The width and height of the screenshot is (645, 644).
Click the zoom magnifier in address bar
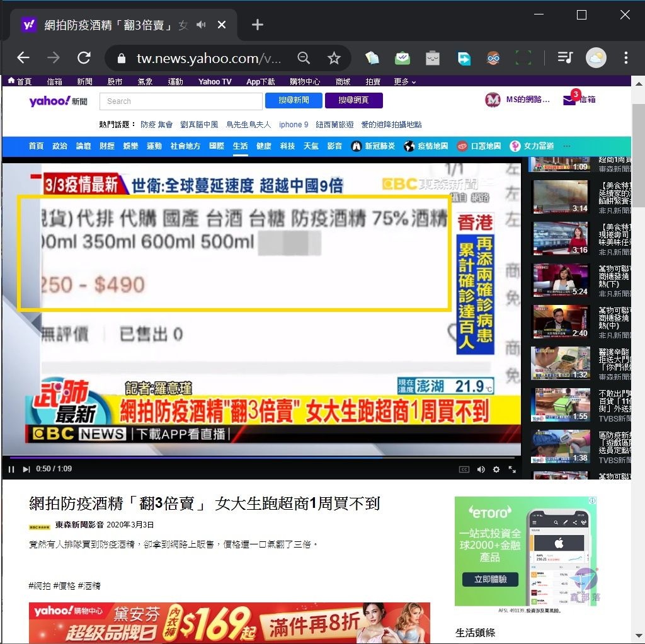pyautogui.click(x=304, y=58)
